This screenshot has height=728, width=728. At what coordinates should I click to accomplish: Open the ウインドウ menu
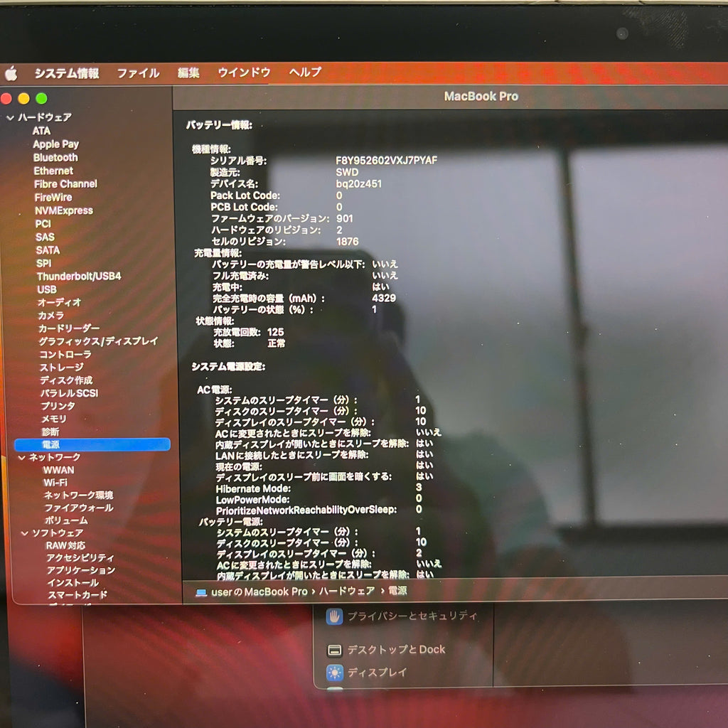point(244,72)
